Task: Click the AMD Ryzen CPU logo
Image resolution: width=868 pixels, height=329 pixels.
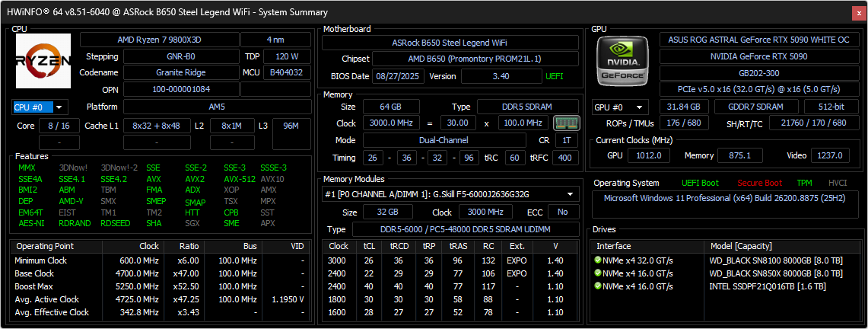Action: pyautogui.click(x=43, y=61)
